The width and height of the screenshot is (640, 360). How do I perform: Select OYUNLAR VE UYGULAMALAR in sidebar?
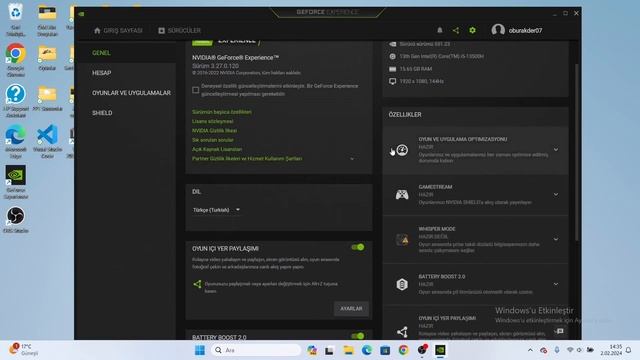131,93
